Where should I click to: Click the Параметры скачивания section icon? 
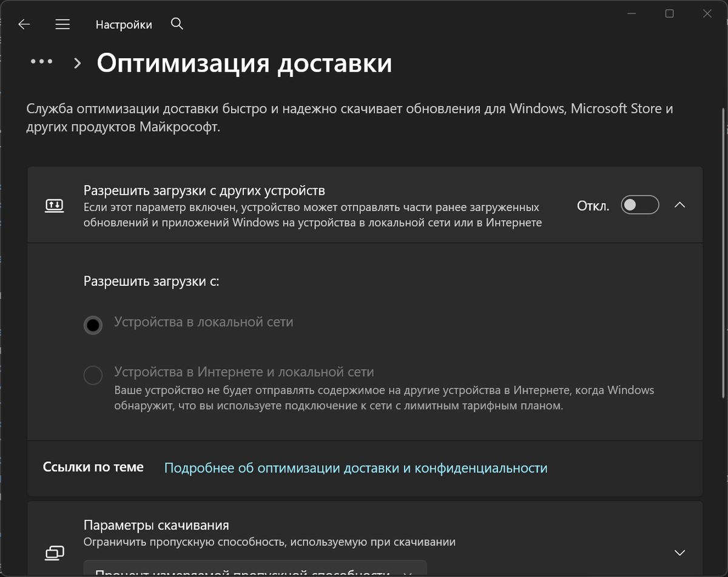click(x=55, y=553)
